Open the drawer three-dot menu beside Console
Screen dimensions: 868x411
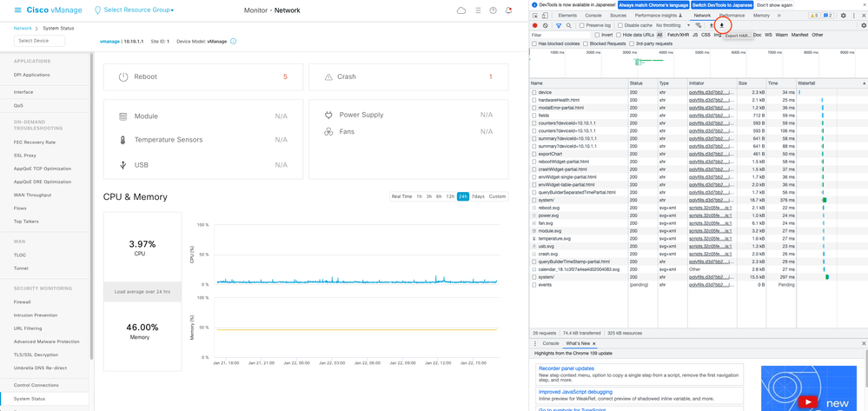coord(534,343)
